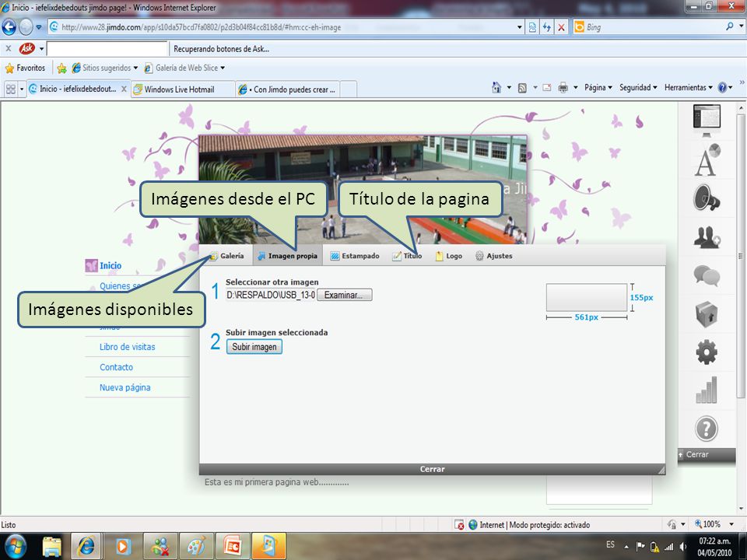This screenshot has height=560, width=747.
Task: Open PowerPoint from the taskbar
Action: pyautogui.click(x=233, y=546)
